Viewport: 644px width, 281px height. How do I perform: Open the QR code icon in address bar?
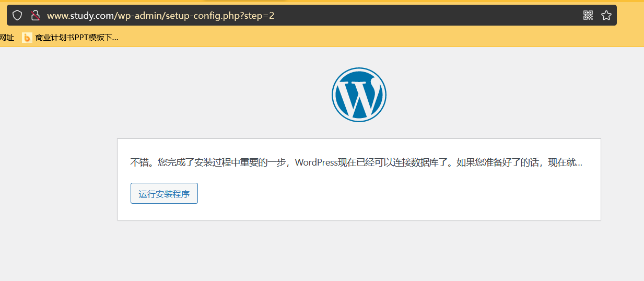pyautogui.click(x=588, y=15)
